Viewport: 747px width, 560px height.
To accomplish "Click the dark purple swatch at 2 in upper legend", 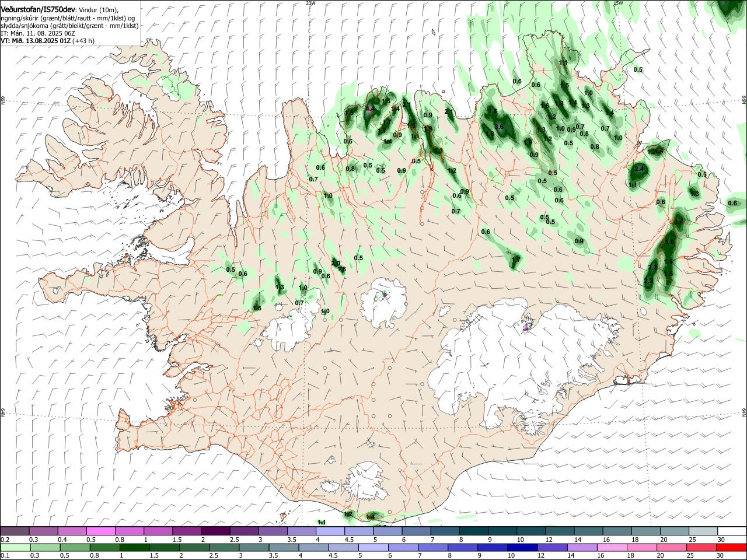I will point(215,531).
